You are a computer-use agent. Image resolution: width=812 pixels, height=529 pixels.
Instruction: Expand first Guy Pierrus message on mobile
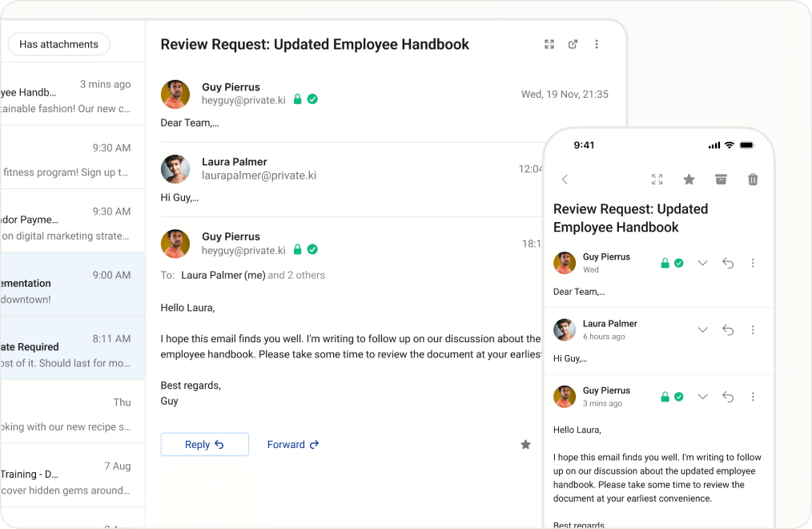[x=702, y=263]
